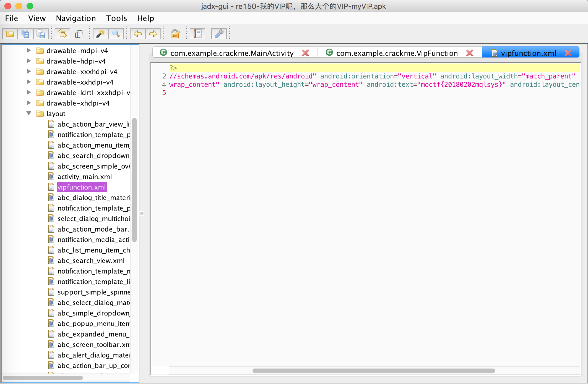Click the Open file folder icon
The image size is (588, 384).
(10, 34)
